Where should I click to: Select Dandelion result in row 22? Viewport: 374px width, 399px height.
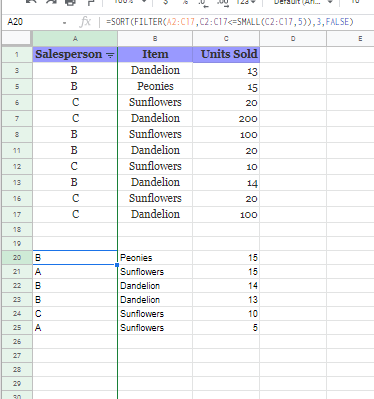[155, 285]
